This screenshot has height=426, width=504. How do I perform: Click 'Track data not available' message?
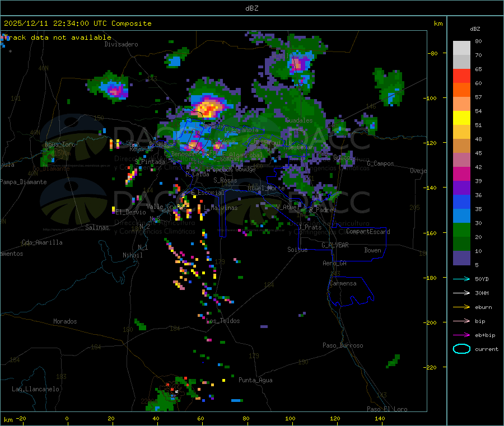pyautogui.click(x=58, y=38)
